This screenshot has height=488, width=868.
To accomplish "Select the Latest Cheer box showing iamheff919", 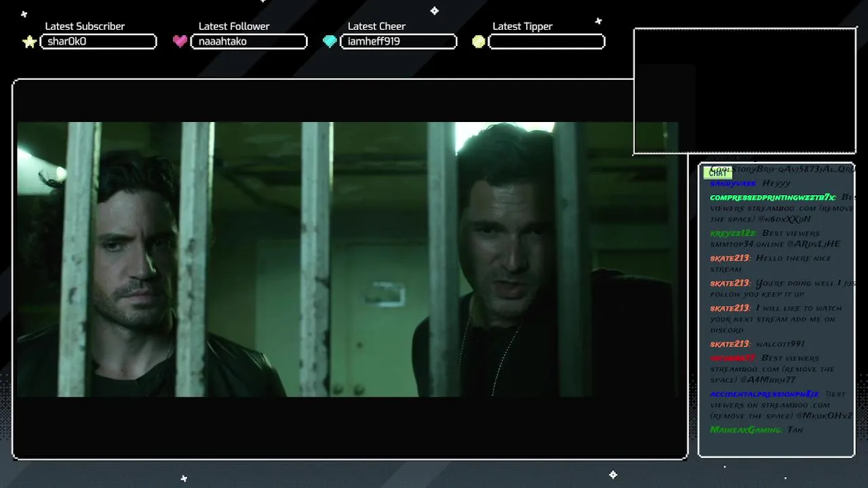I will 398,41.
